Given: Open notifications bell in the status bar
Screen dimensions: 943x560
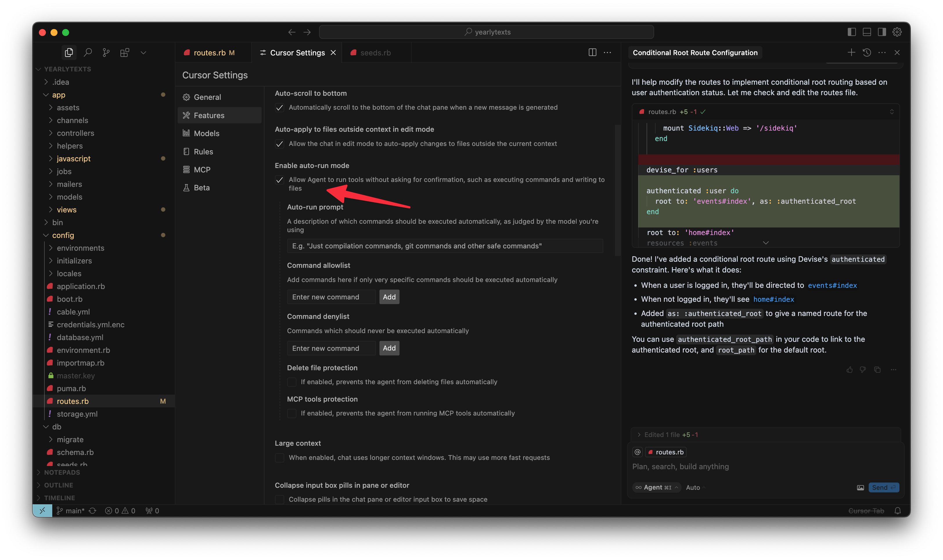Looking at the screenshot, I should pos(898,511).
